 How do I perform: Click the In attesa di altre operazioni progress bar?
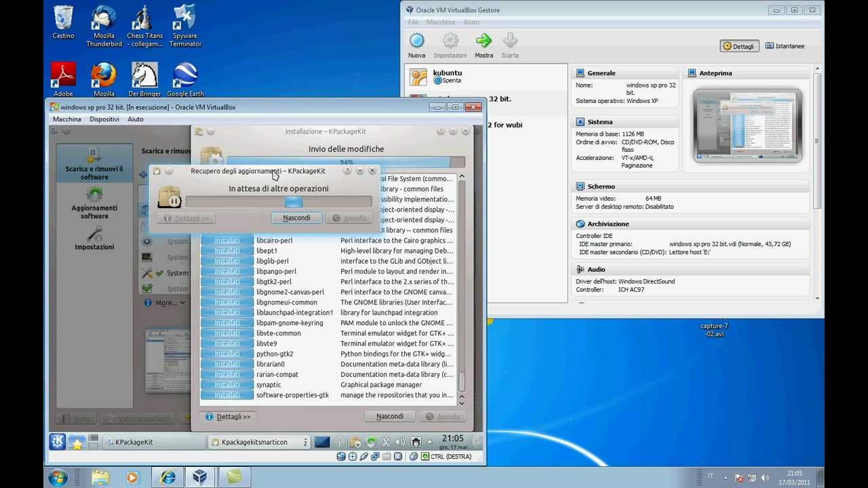(279, 202)
